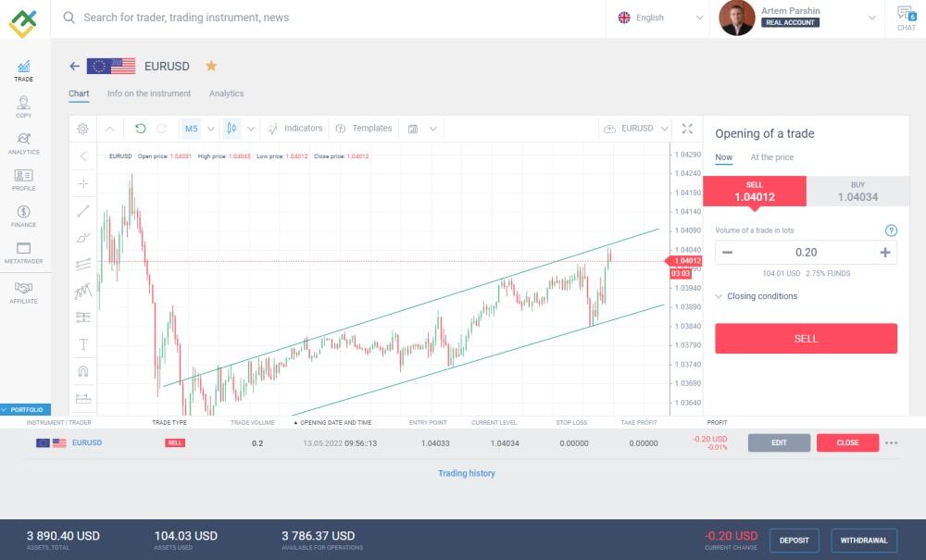The width and height of the screenshot is (926, 560).
Task: Open chart settings gear icon
Action: pos(82,129)
